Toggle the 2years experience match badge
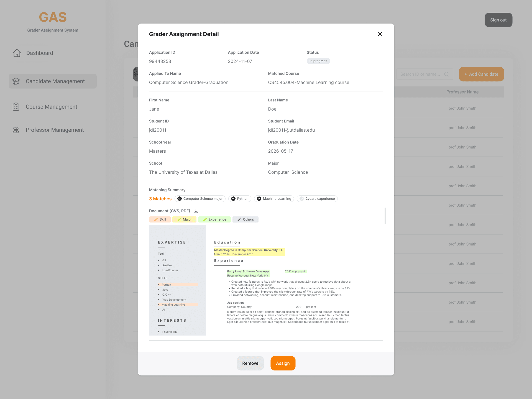This screenshot has height=399, width=532. [317, 199]
